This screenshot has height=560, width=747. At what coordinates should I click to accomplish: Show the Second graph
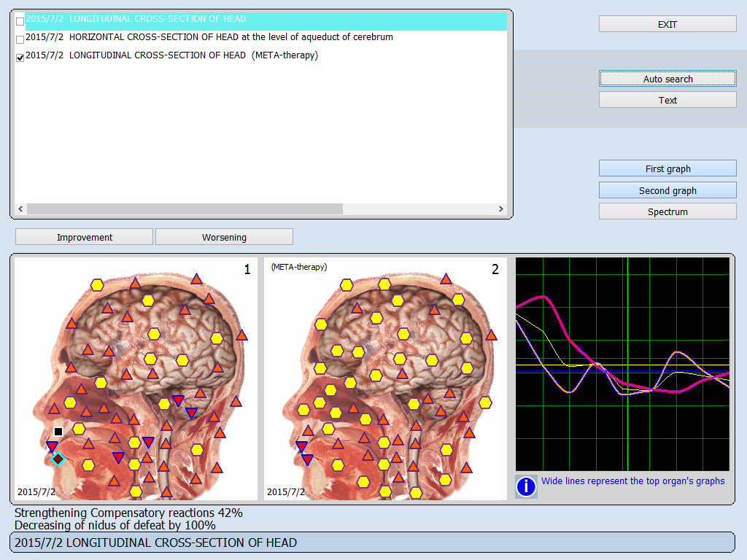coord(667,190)
